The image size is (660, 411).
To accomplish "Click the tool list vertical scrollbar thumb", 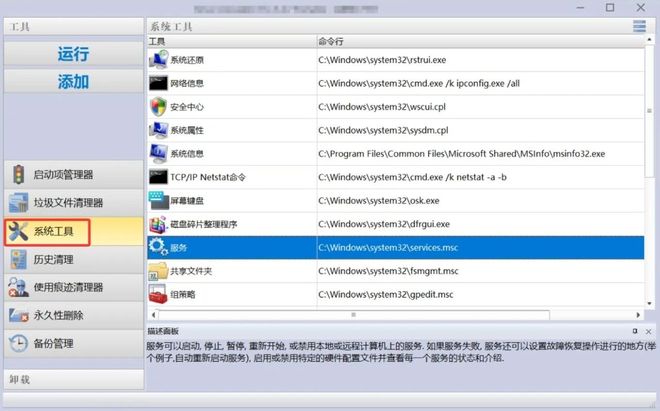I will click(x=649, y=111).
